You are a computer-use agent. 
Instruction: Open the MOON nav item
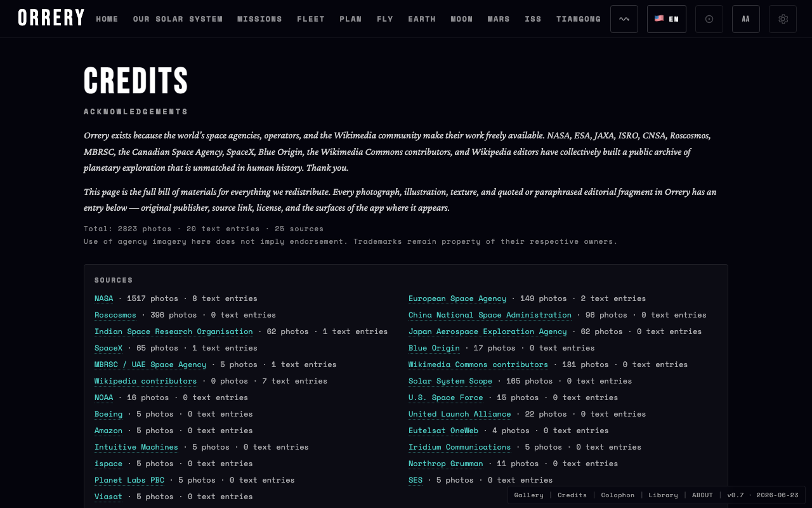(462, 19)
